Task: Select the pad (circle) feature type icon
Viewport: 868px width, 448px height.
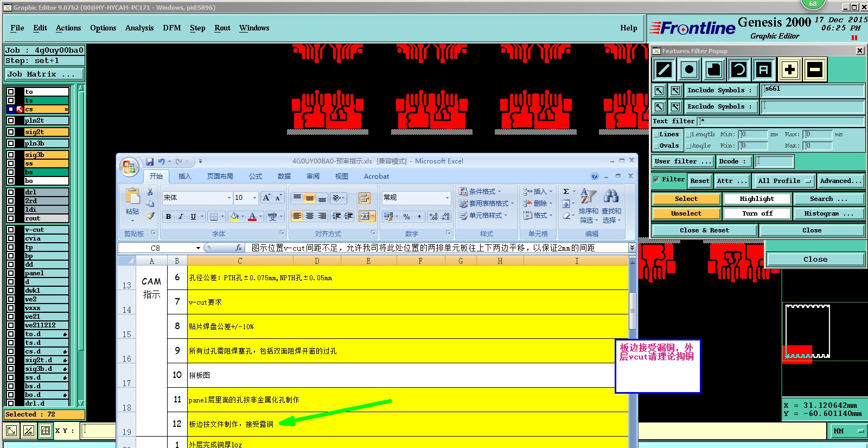Action: click(x=689, y=70)
